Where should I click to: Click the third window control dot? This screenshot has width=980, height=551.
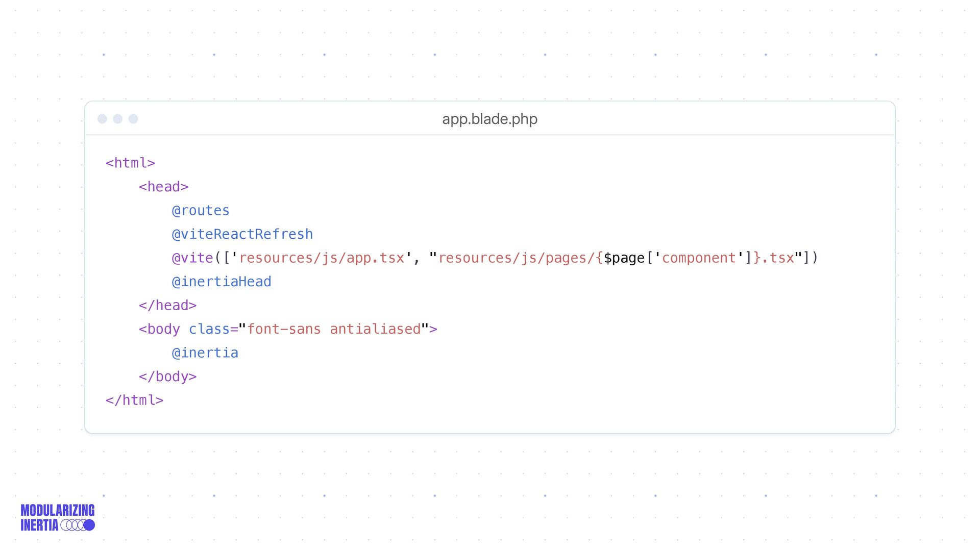point(133,119)
